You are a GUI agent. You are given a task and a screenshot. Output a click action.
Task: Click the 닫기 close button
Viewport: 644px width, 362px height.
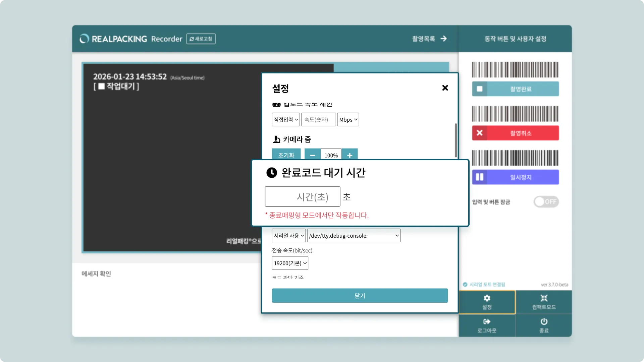360,296
